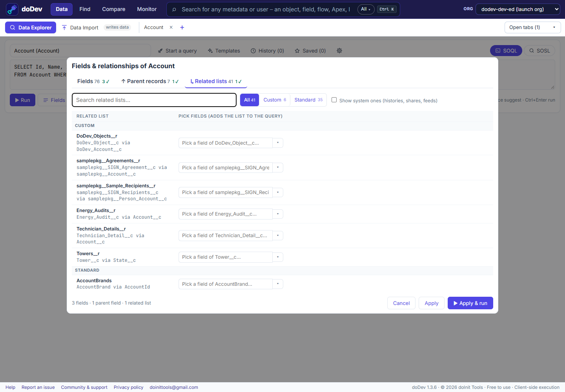Add a new tab with plus icon
Screen dimensions: 565x392
(182, 27)
